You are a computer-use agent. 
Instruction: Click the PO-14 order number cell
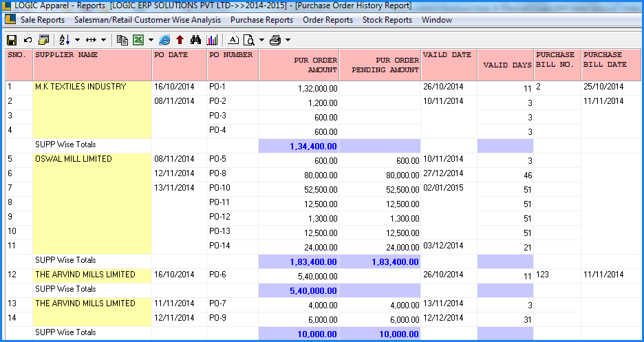pyautogui.click(x=233, y=247)
